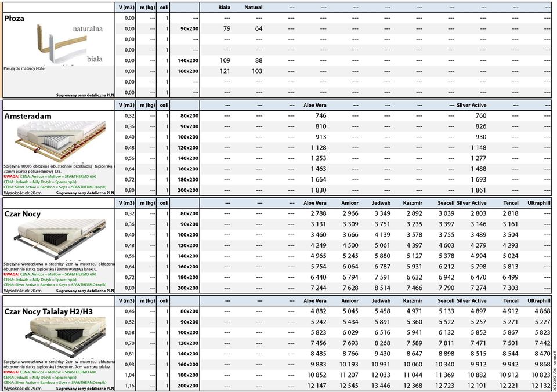Click the vertical 'strona 8' page label
This screenshot has height=392, width=557.
554,358
